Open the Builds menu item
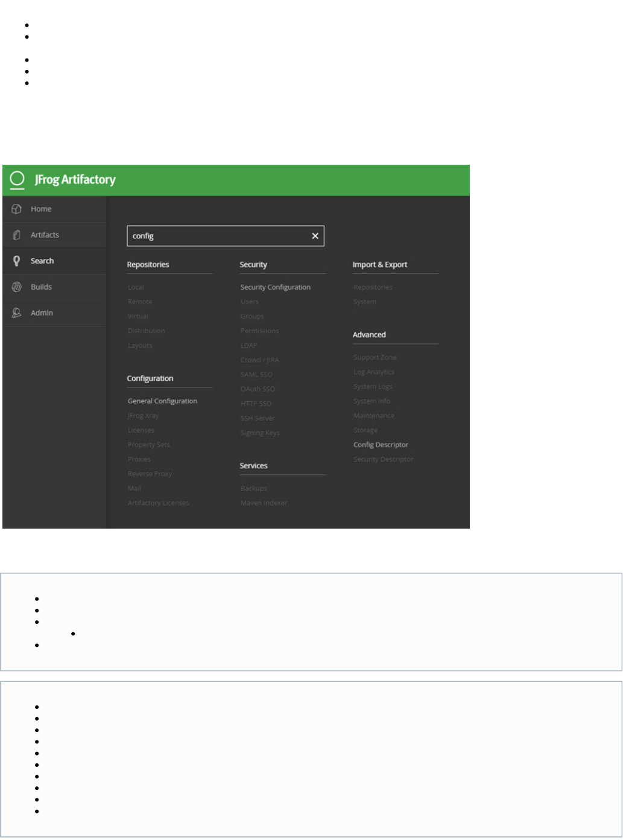 point(54,287)
